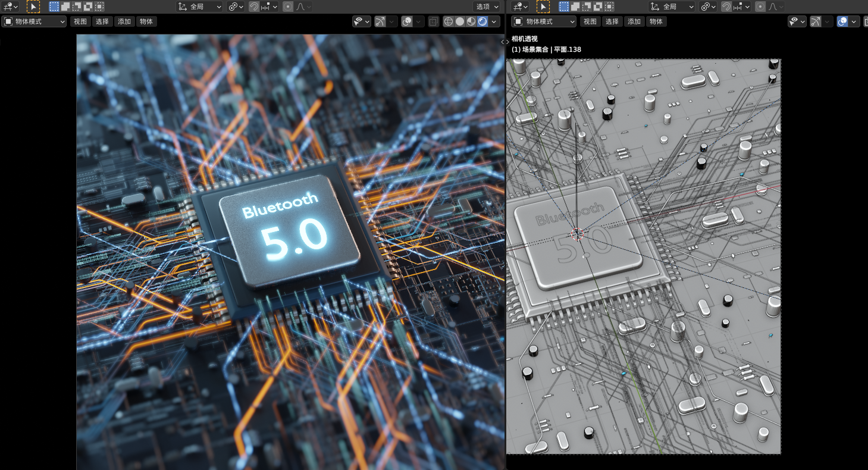The height and width of the screenshot is (470, 868).
Task: Open 视图 menu in right viewport
Action: (x=590, y=21)
